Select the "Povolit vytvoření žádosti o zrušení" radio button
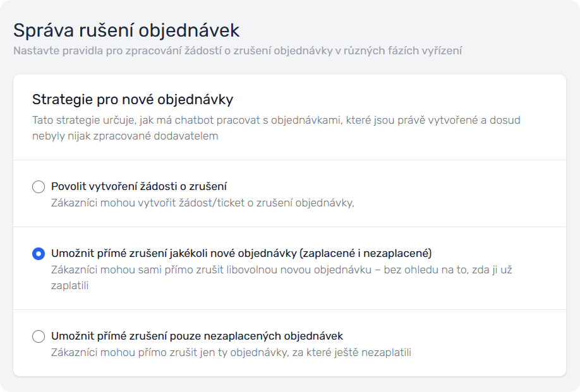The image size is (580, 392). click(x=39, y=187)
